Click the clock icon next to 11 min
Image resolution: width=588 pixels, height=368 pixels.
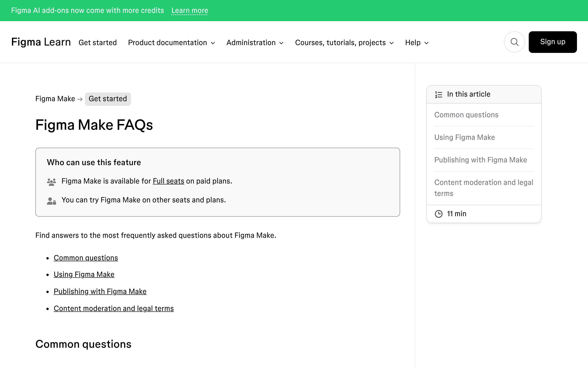click(x=438, y=214)
